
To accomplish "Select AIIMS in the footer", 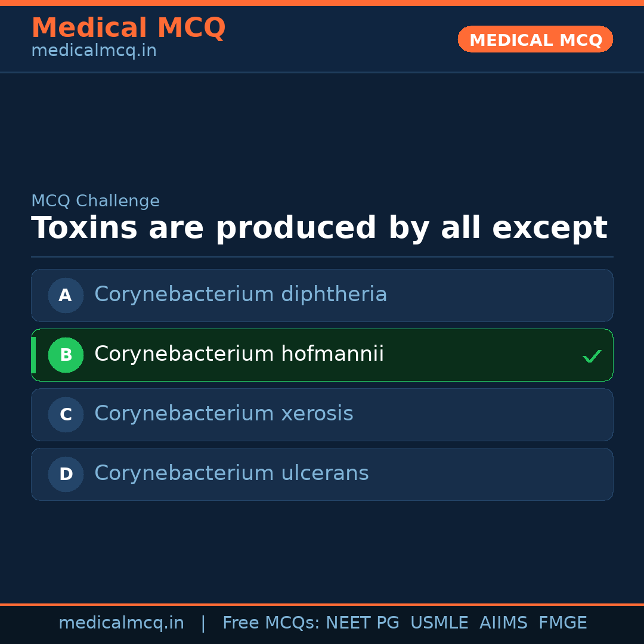I will click(x=503, y=623).
